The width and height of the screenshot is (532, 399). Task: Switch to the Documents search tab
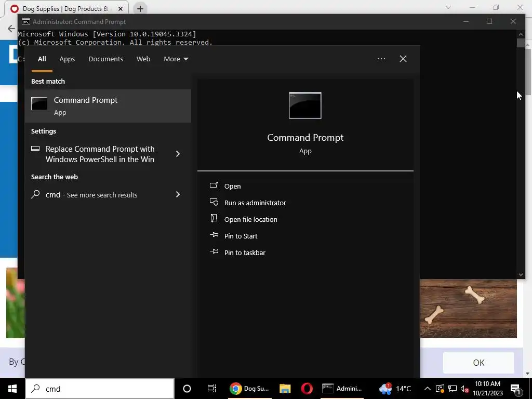105,59
